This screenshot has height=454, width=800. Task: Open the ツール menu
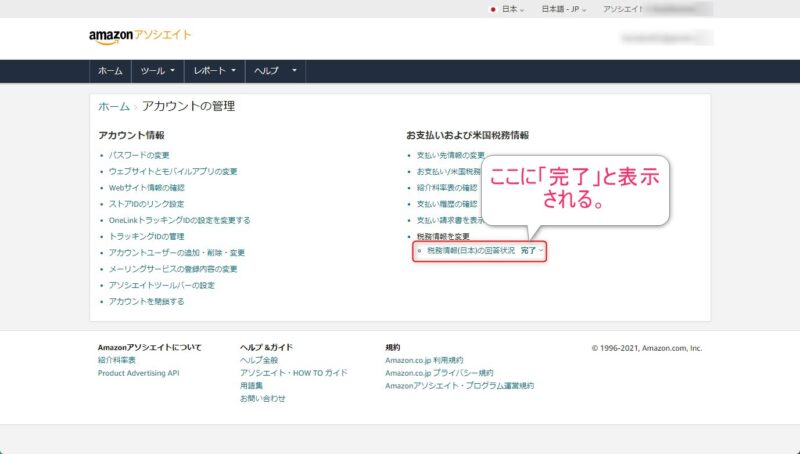coord(158,71)
